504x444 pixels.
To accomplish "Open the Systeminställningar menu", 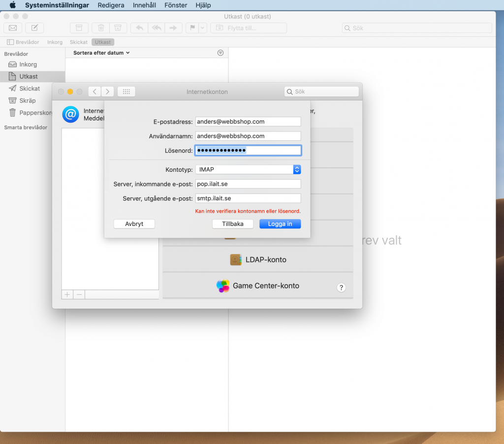I will (x=57, y=5).
